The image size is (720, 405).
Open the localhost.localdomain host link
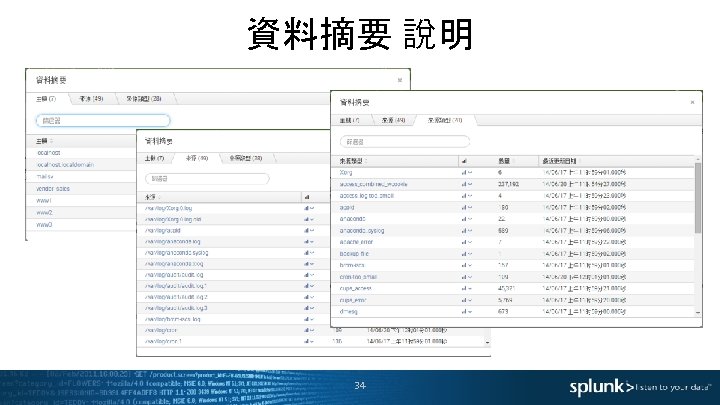click(66, 164)
